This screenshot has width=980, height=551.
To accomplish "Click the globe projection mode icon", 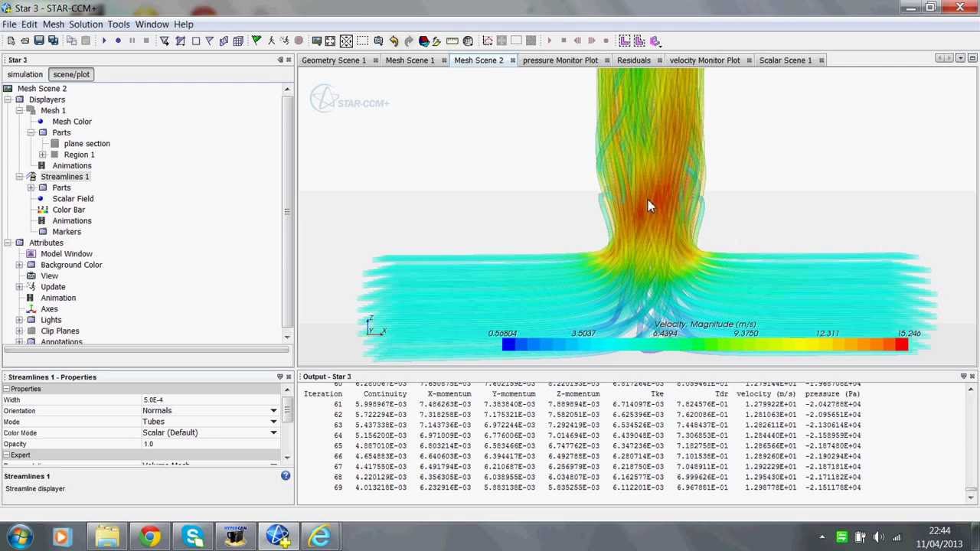I will coord(468,41).
